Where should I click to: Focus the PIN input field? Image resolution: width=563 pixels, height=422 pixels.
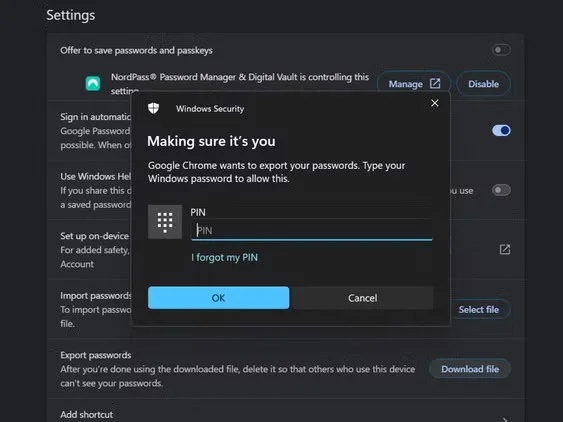(x=312, y=230)
